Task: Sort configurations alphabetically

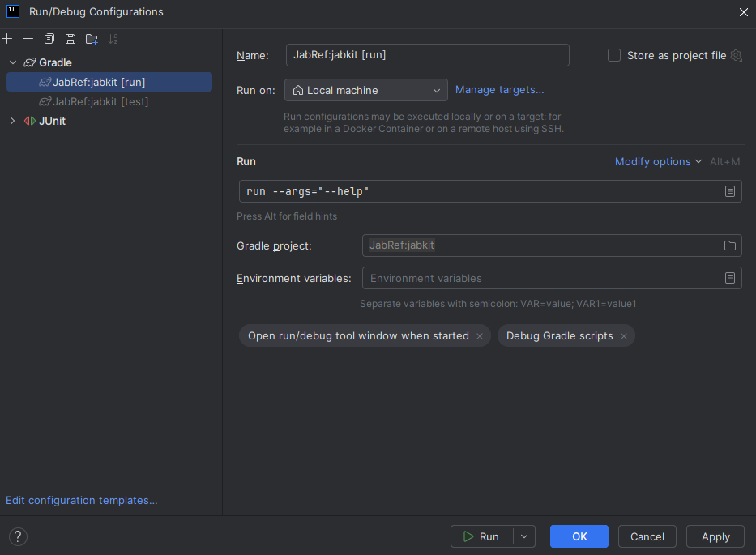Action: click(x=113, y=39)
